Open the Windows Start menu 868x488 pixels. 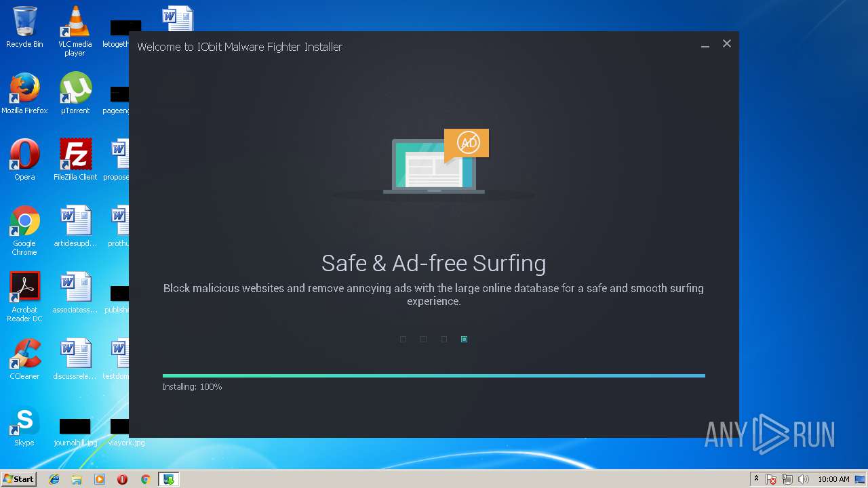pos(18,479)
